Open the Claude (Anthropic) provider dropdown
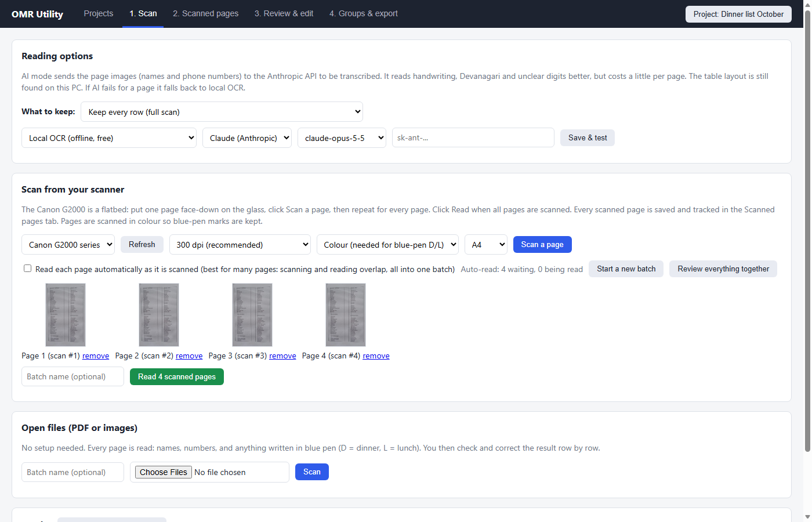 [247, 138]
